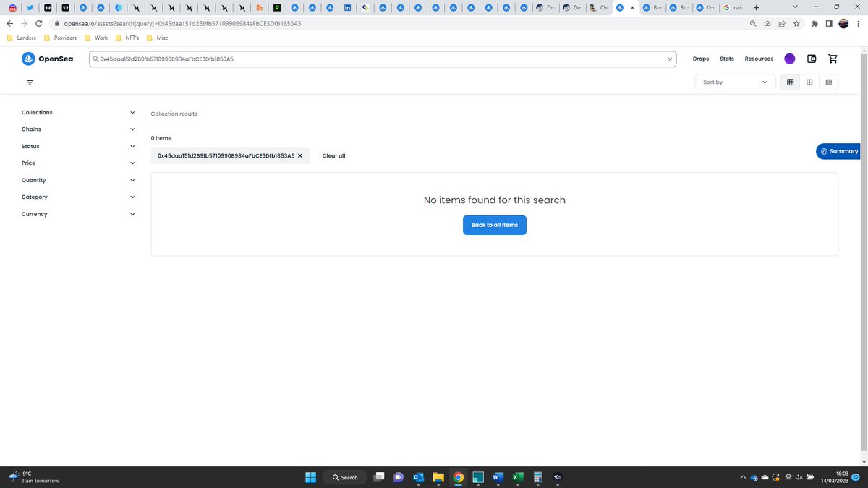Screen dimensions: 868x488
Task: Expand the Quantity filter
Action: (x=78, y=180)
